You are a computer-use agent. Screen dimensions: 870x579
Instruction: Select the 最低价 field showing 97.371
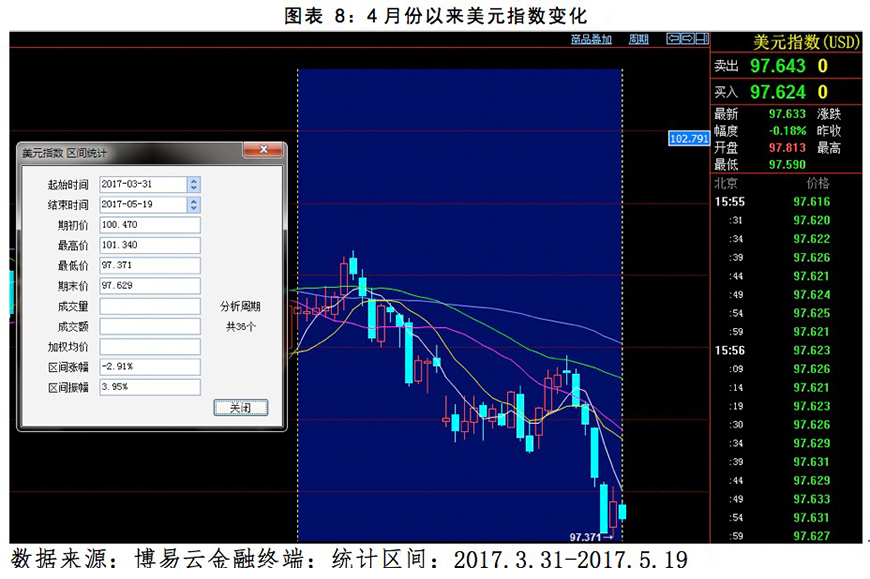[x=150, y=265]
